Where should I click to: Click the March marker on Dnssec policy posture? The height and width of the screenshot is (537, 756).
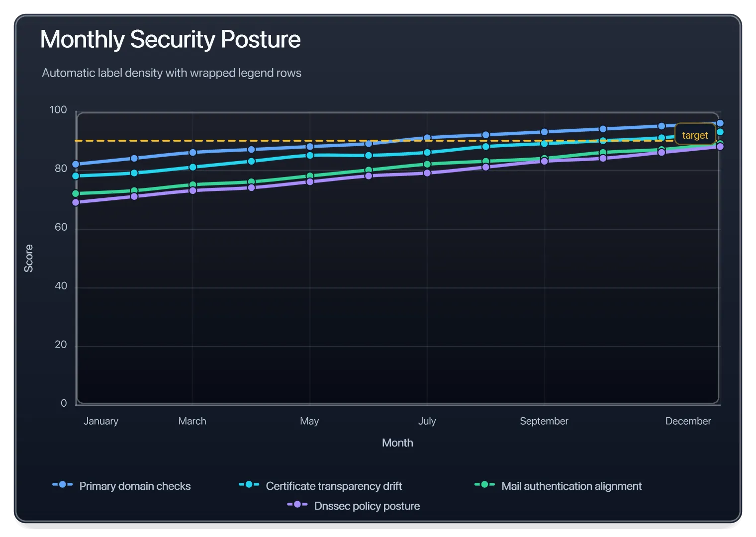click(192, 190)
